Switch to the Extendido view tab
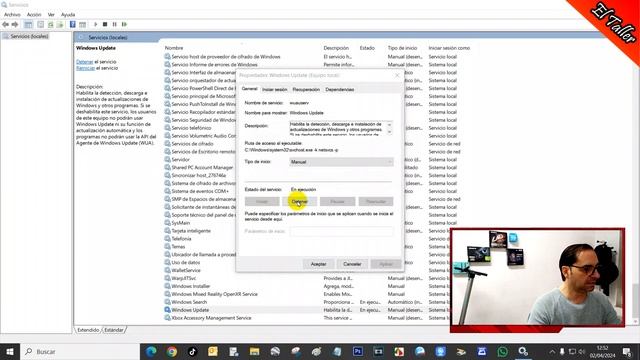 (x=88, y=330)
